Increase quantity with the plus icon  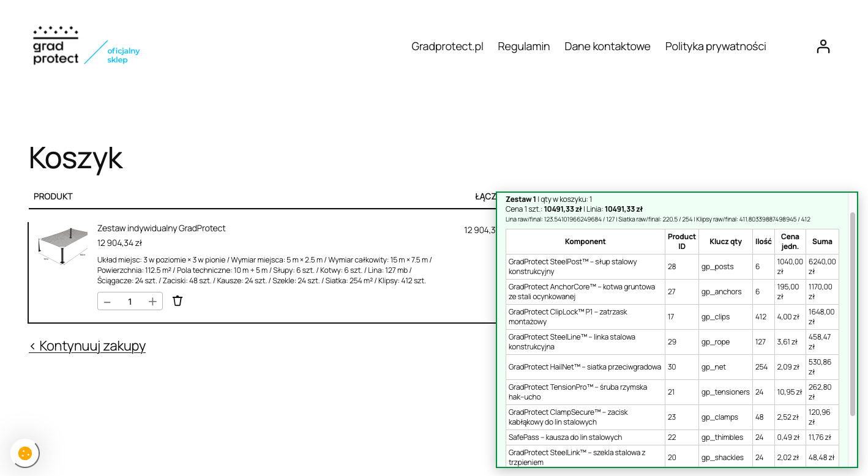(x=152, y=302)
